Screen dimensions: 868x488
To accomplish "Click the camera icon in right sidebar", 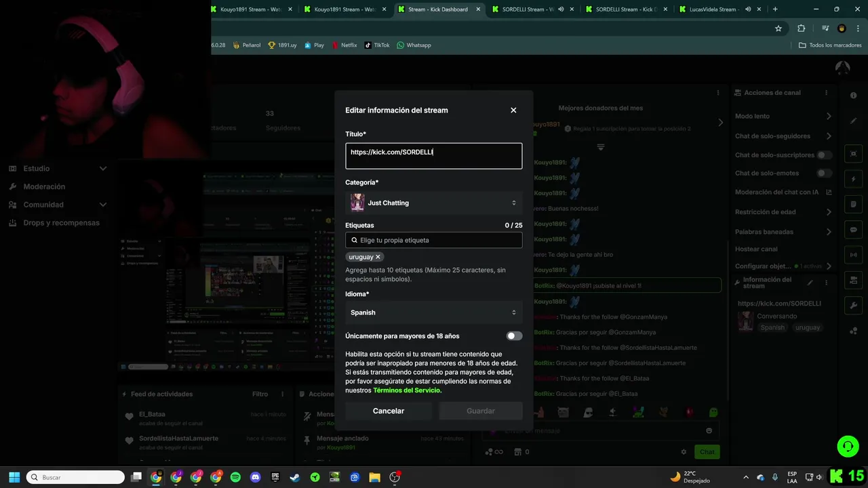I will click(854, 280).
